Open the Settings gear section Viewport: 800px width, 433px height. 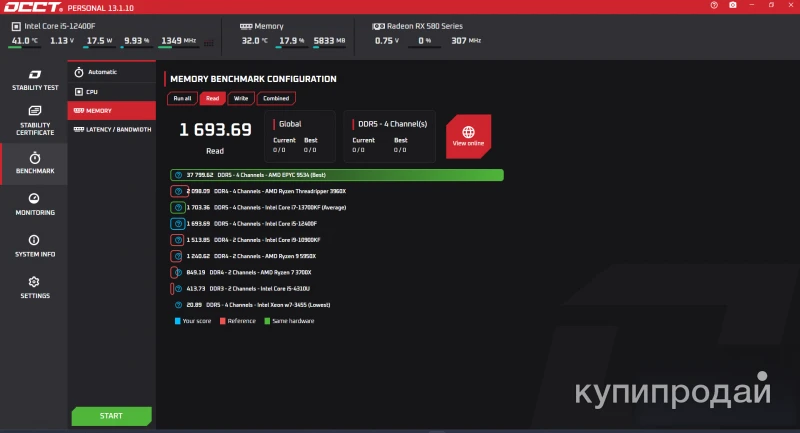(x=34, y=288)
